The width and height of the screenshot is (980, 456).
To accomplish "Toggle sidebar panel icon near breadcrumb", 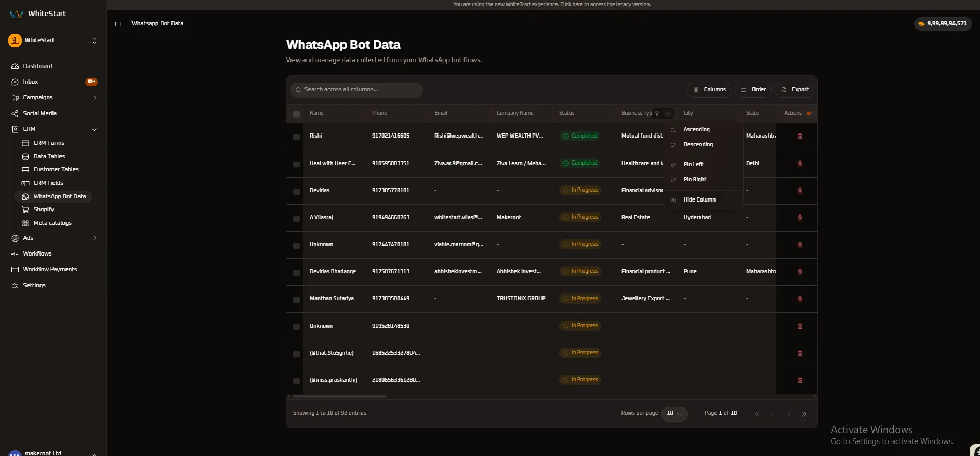I will (118, 24).
